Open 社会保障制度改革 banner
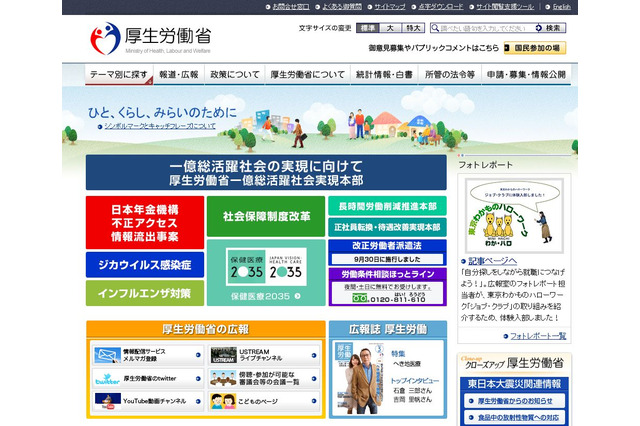This screenshot has height=426, width=640. [x=266, y=216]
